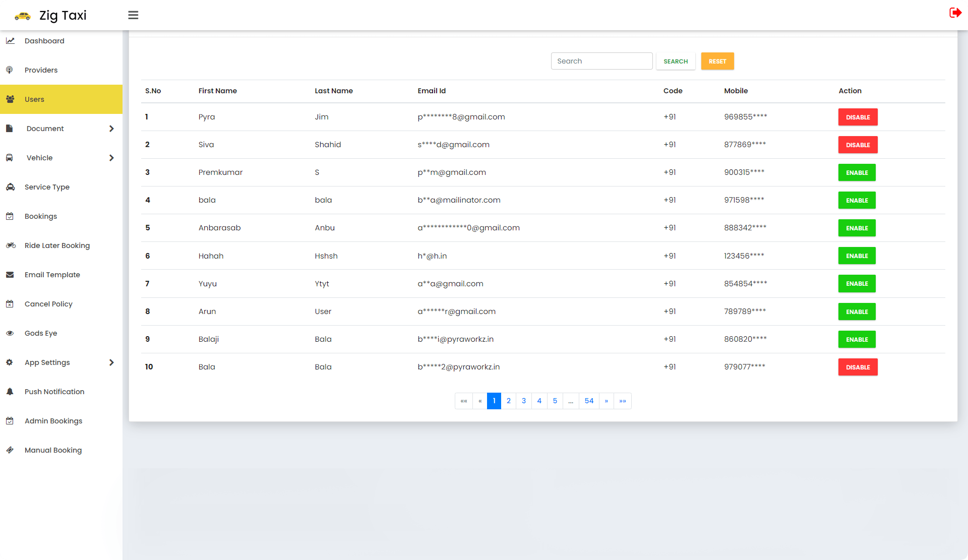Image resolution: width=968 pixels, height=560 pixels.
Task: Click the Email Template envelope icon
Action: point(10,275)
